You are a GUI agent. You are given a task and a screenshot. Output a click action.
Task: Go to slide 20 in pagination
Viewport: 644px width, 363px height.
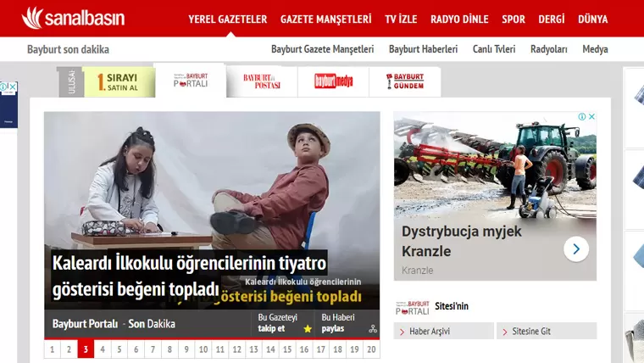pos(372,349)
